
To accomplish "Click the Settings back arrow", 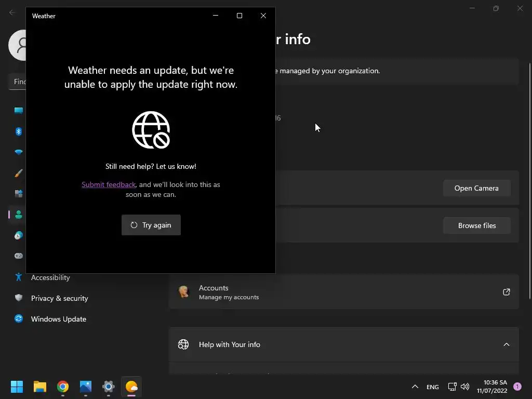I will 12,12.
